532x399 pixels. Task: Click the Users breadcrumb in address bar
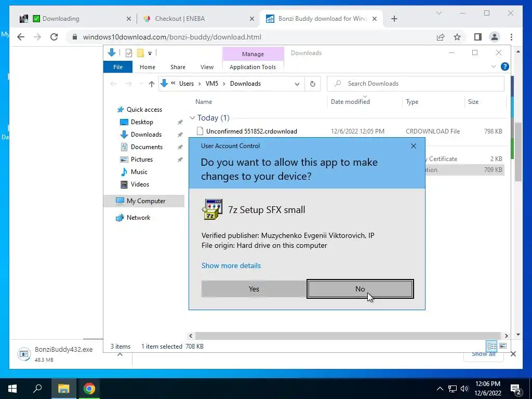tap(187, 84)
